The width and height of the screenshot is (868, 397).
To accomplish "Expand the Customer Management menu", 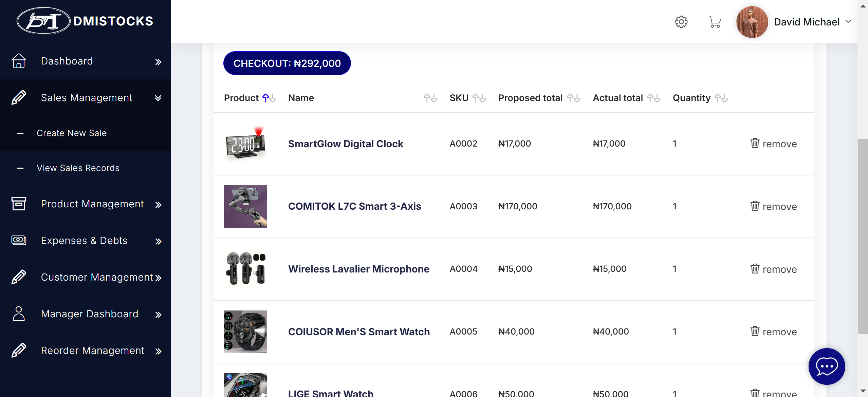I will coord(158,278).
